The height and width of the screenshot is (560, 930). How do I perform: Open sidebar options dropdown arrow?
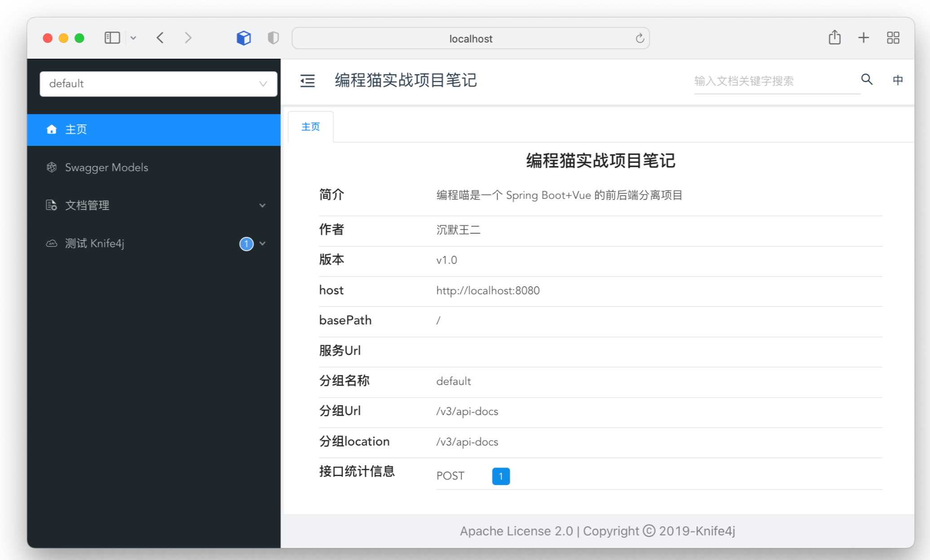(133, 38)
